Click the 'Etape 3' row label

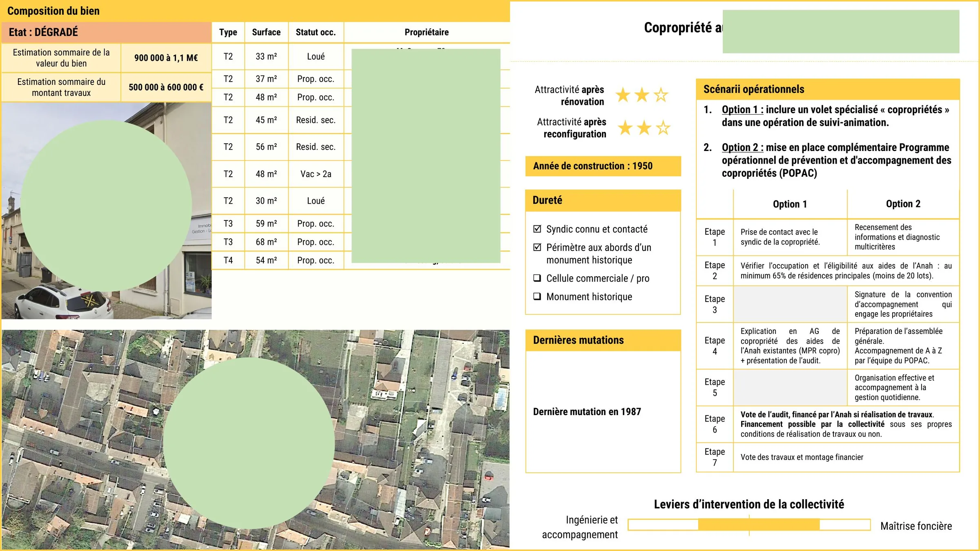715,304
